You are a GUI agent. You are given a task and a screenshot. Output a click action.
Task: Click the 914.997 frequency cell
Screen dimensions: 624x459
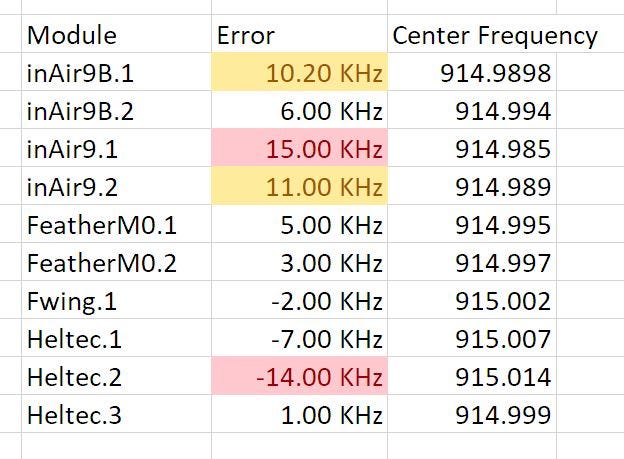[x=472, y=262]
